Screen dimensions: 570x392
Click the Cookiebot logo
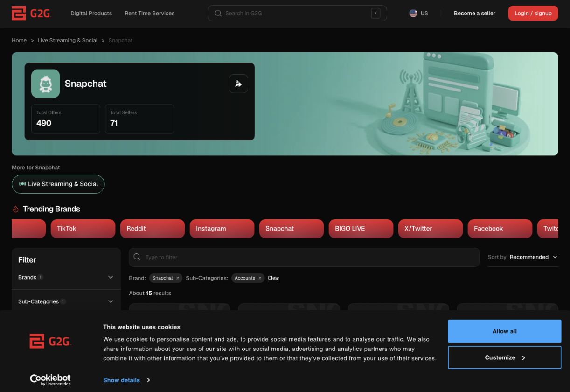50,380
